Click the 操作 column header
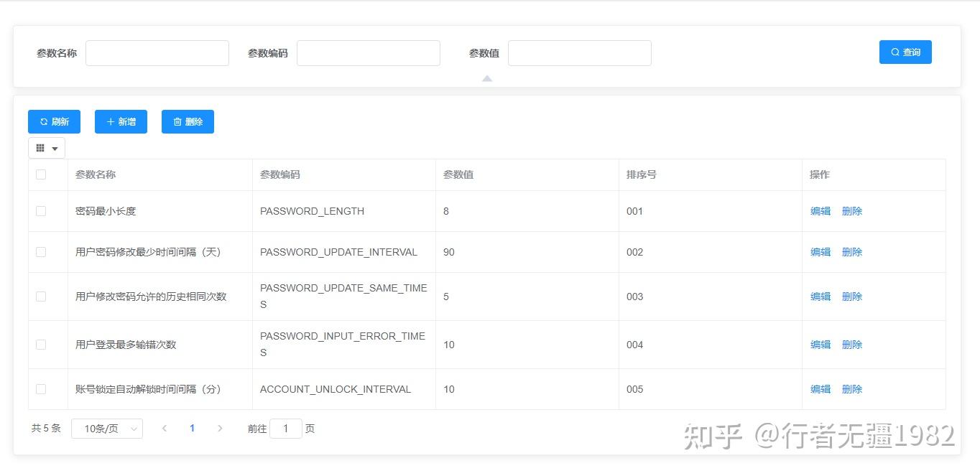 pyautogui.click(x=874, y=174)
